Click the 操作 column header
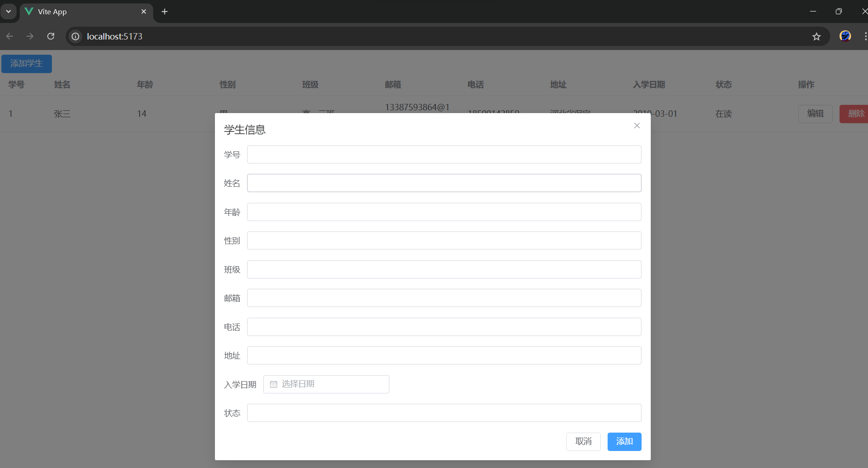This screenshot has height=468, width=868. click(x=806, y=85)
